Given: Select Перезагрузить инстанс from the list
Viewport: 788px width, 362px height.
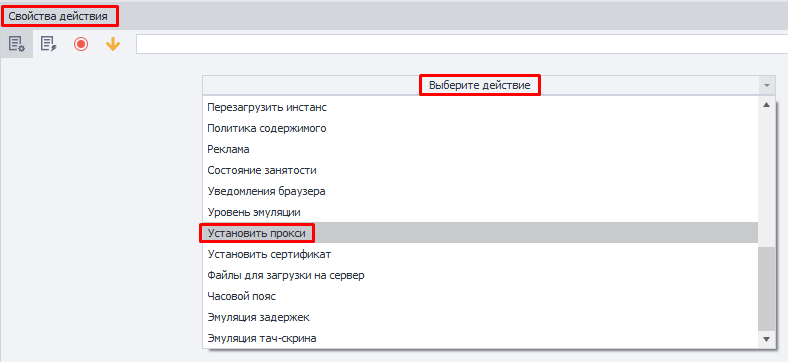Looking at the screenshot, I should [x=480, y=107].
